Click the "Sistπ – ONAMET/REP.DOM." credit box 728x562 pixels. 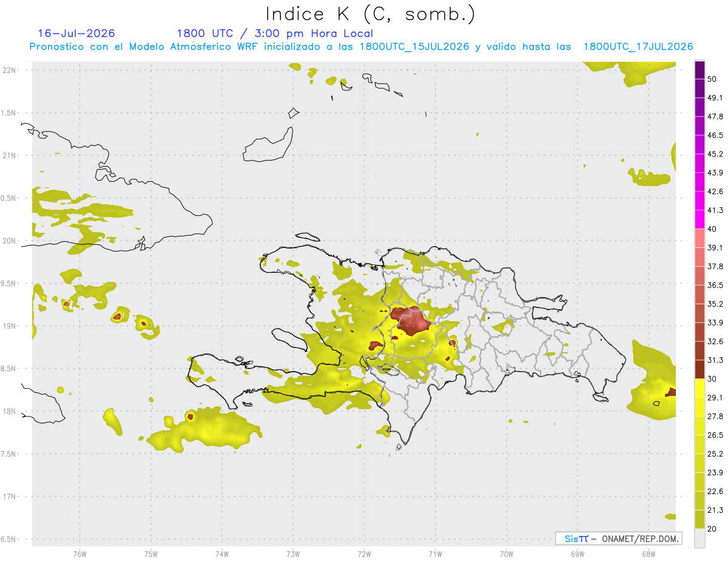(618, 538)
